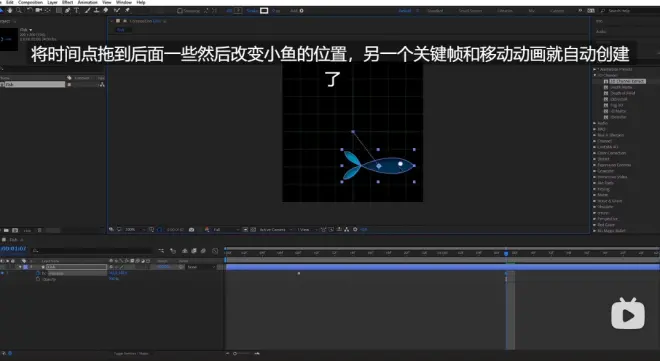660x361 pixels.
Task: Open the Active Camera dropdown
Action: 275,230
